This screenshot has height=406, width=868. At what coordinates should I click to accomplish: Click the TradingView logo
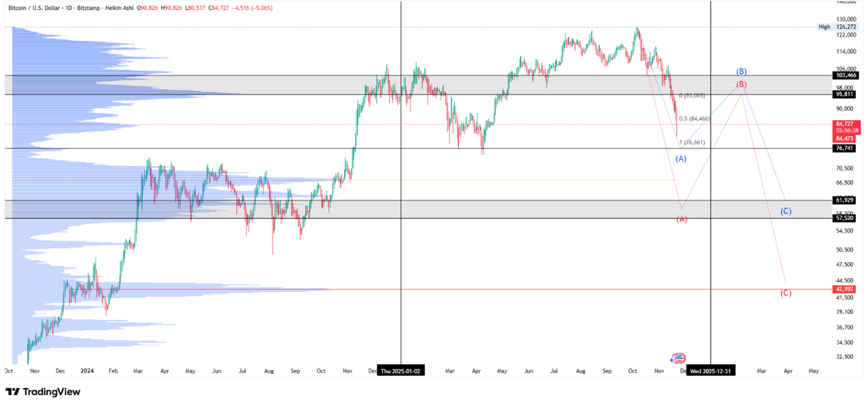pyautogui.click(x=42, y=392)
